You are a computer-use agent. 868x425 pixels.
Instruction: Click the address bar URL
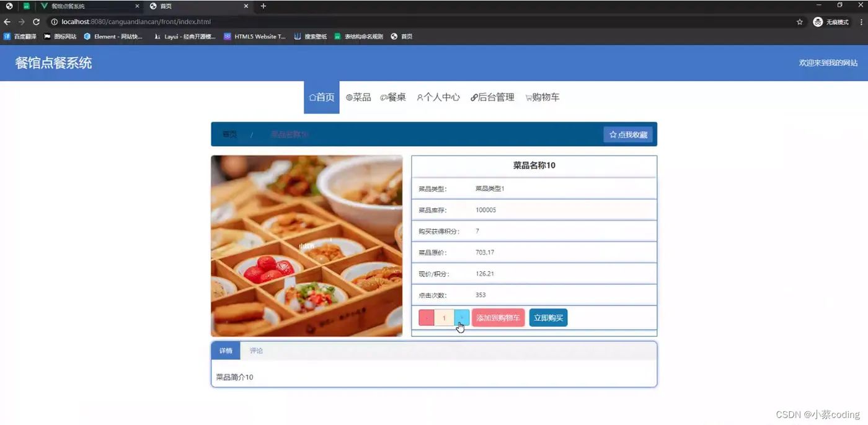(136, 22)
